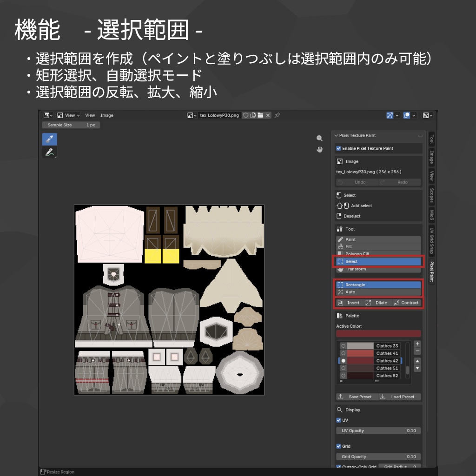Choose the Select tool in Tool list

tap(378, 261)
